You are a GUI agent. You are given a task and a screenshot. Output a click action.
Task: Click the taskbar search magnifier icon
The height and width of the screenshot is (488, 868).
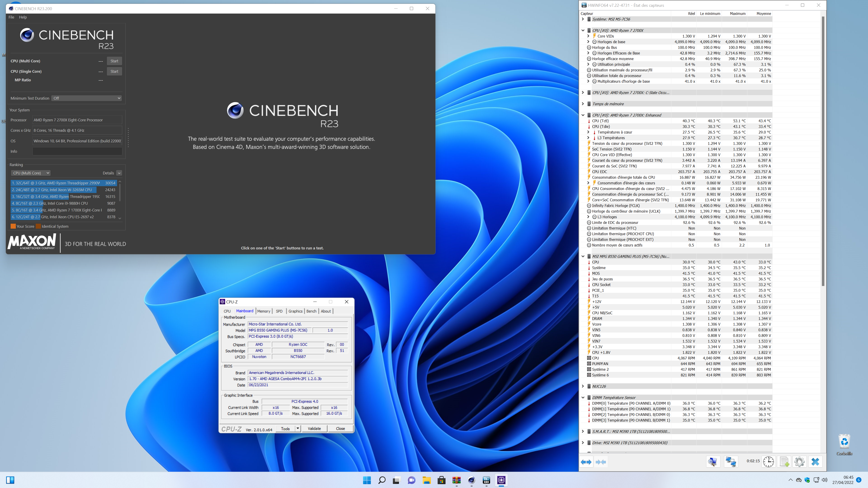(382, 480)
